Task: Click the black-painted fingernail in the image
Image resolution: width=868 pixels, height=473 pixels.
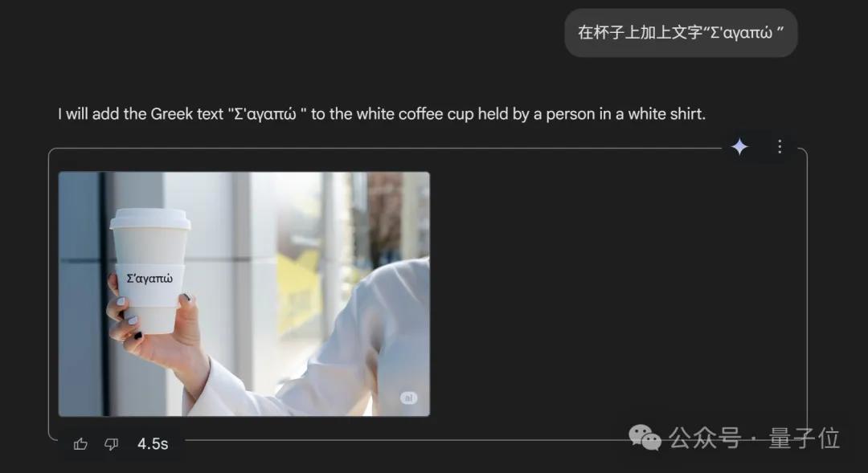Action: point(138,335)
